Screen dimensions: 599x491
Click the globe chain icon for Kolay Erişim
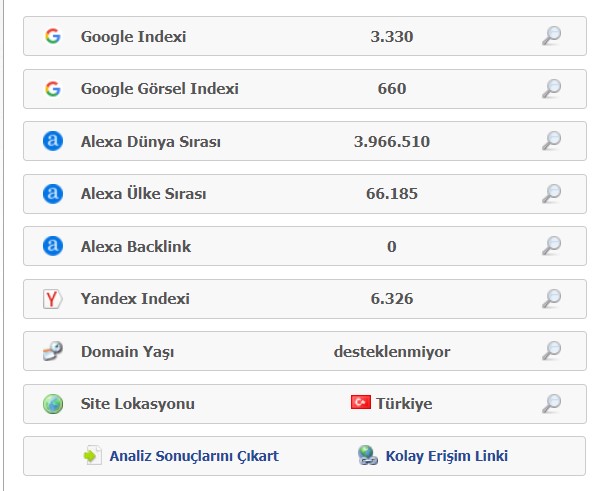367,455
